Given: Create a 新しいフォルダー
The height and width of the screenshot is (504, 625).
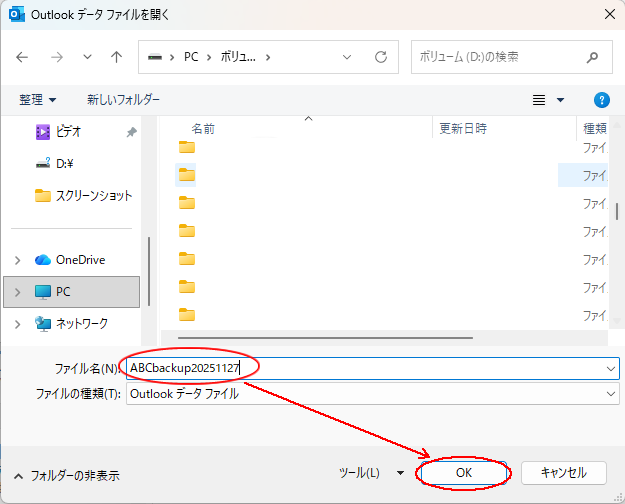Looking at the screenshot, I should pyautogui.click(x=123, y=100).
